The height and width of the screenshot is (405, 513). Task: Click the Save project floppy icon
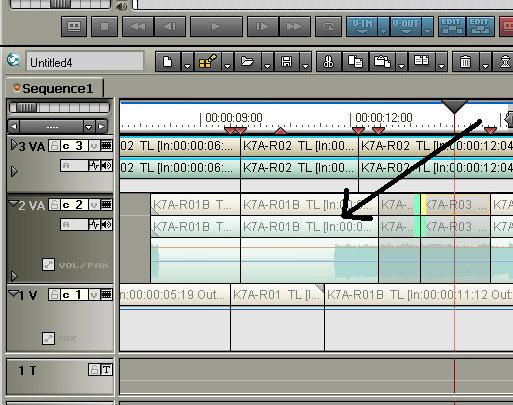point(286,62)
